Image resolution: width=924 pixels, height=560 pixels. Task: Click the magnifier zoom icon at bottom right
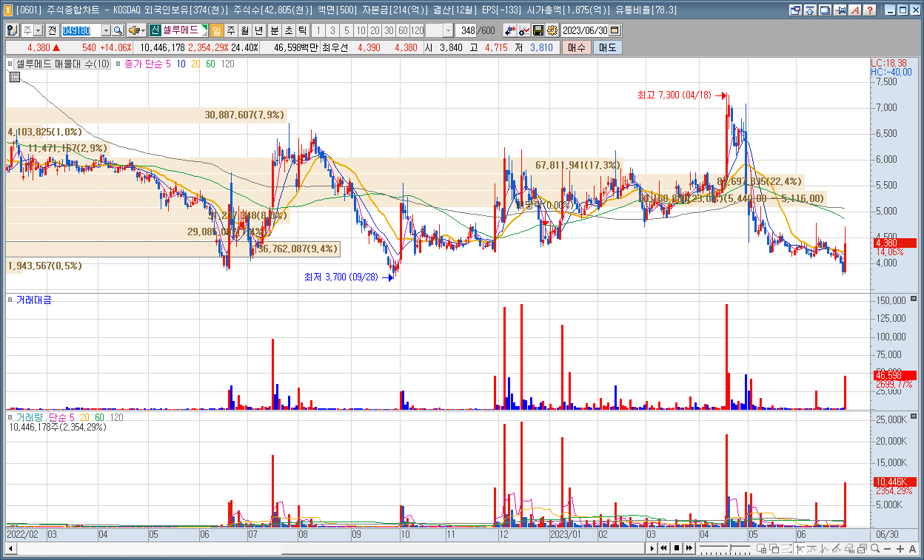pos(875,548)
